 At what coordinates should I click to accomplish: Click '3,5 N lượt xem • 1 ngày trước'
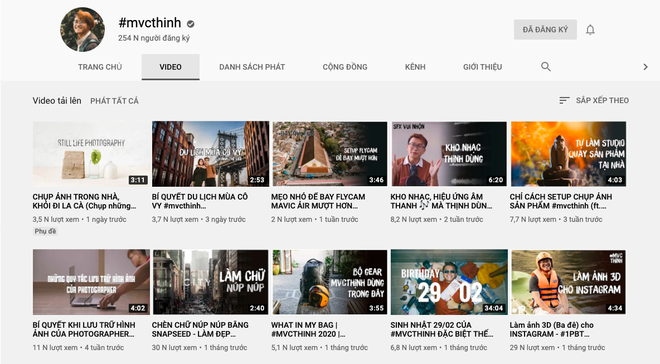pos(79,219)
